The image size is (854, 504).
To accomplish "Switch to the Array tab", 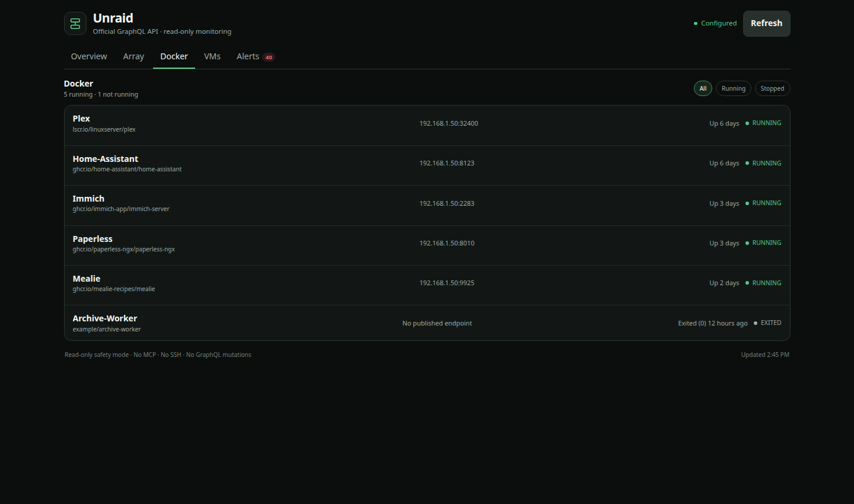I will pos(133,56).
